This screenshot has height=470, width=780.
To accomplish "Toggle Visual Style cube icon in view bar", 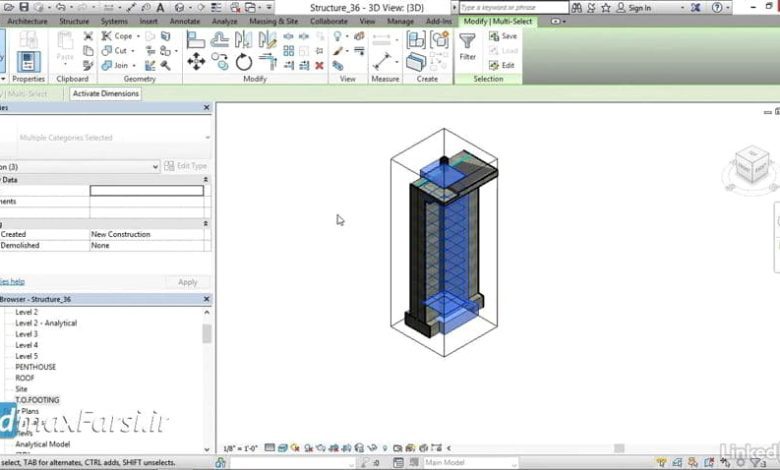I will 283,448.
